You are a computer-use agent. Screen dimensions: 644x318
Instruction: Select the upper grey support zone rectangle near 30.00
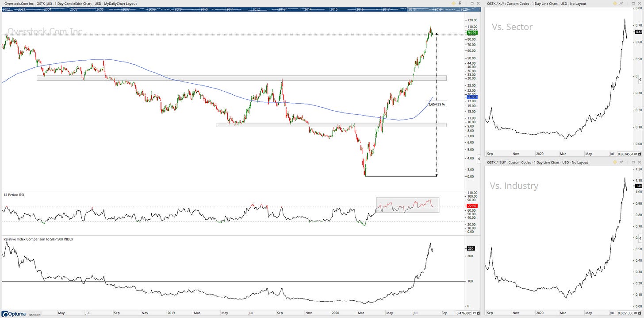pos(241,78)
